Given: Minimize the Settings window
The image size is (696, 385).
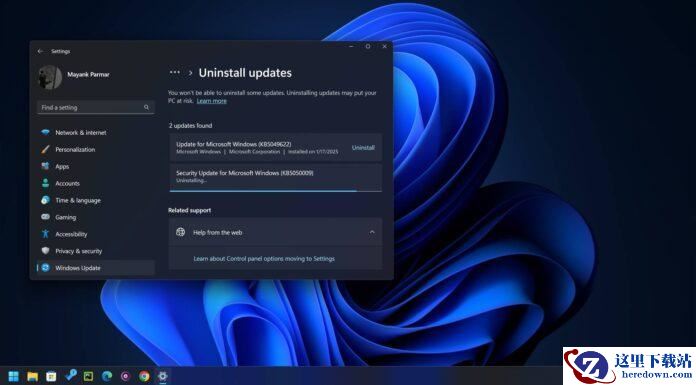Looking at the screenshot, I should coord(352,46).
